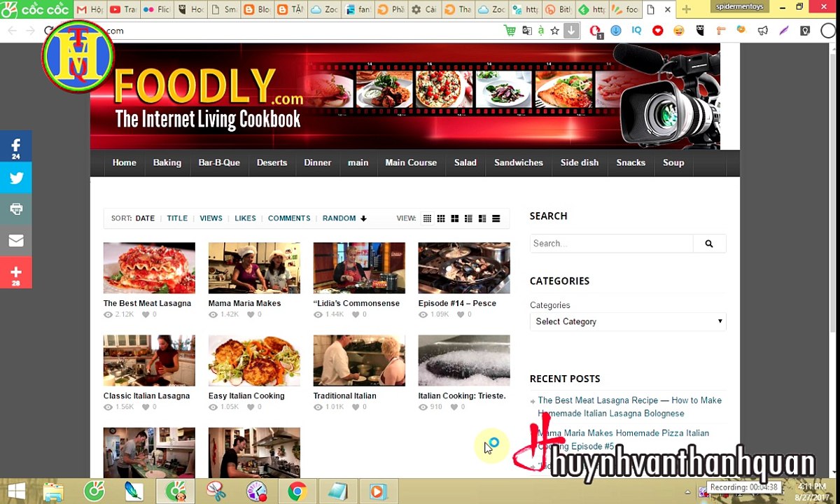The height and width of the screenshot is (504, 840).
Task: Open Mama Maria Makes video thumbnail
Action: [254, 268]
